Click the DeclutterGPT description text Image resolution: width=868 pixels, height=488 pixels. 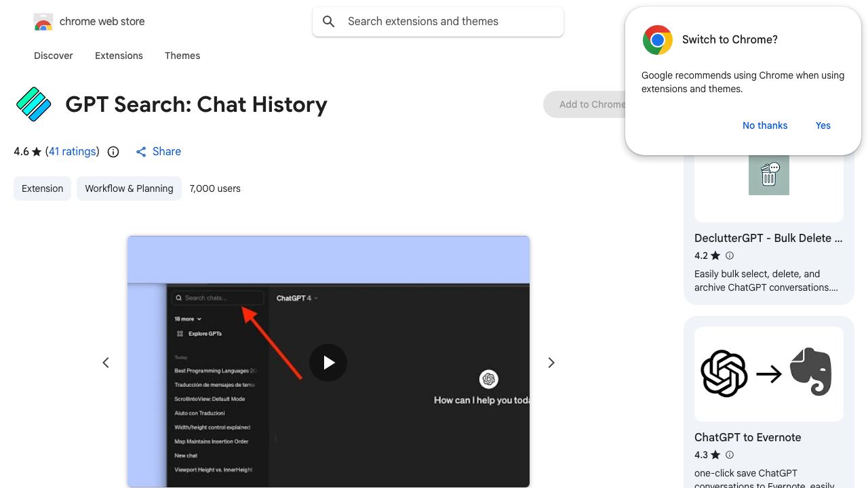pyautogui.click(x=766, y=281)
